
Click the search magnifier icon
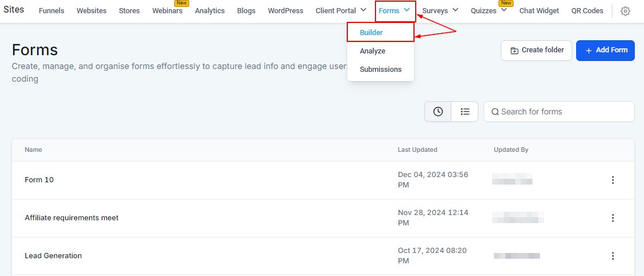(x=495, y=112)
